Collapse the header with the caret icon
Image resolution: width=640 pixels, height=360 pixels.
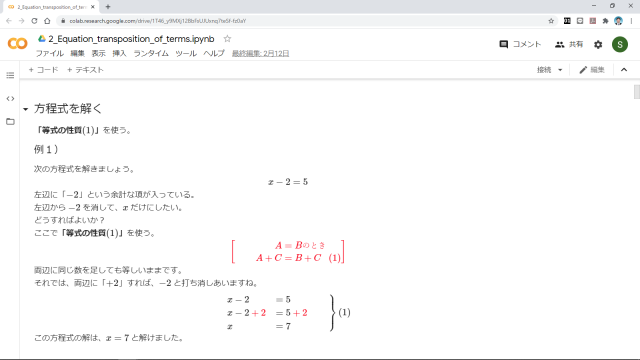tap(624, 70)
